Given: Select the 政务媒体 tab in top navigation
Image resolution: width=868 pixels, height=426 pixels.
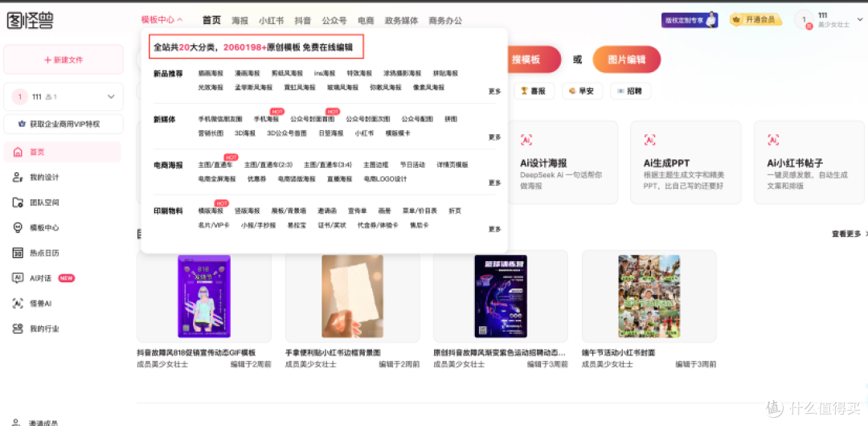Looking at the screenshot, I should pos(401,21).
